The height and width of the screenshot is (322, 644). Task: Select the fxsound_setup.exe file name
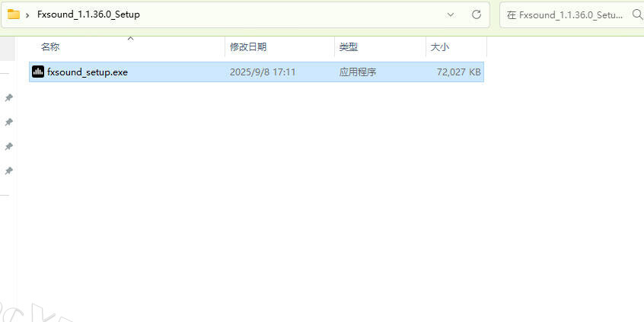(88, 72)
